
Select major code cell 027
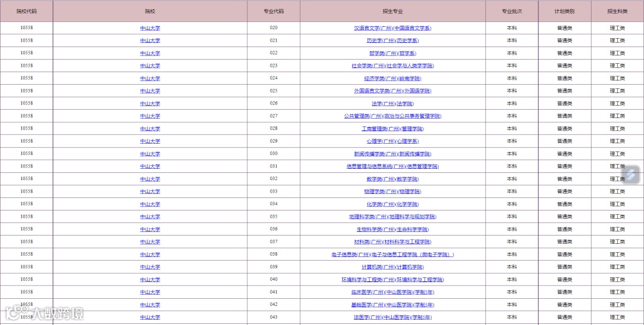[274, 116]
